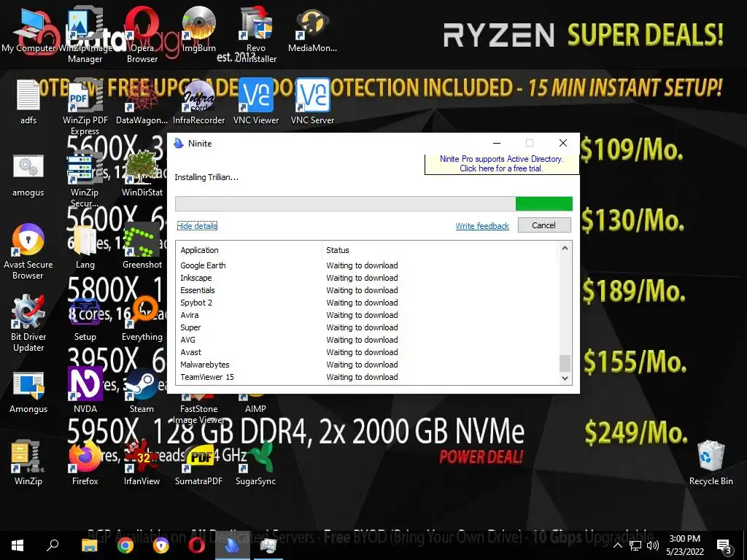This screenshot has height=560, width=747.
Task: Open SumatraPDF desktop shortcut
Action: pos(198,463)
